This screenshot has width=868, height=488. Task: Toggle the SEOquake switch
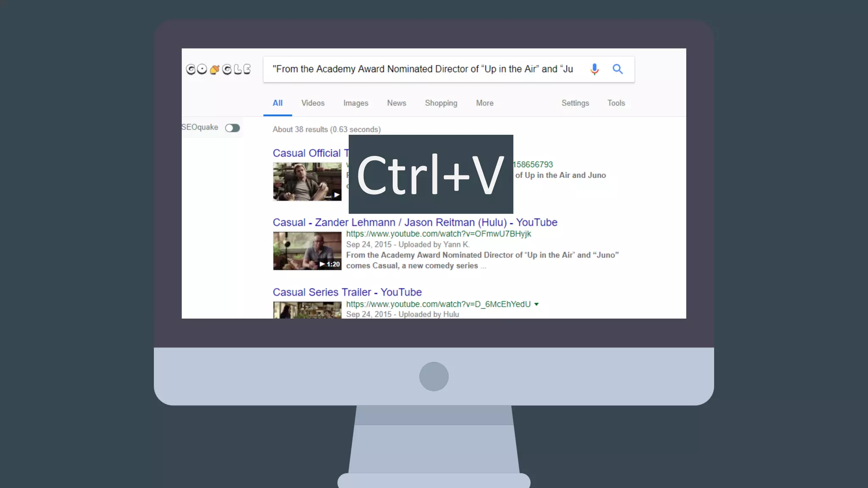pyautogui.click(x=232, y=128)
